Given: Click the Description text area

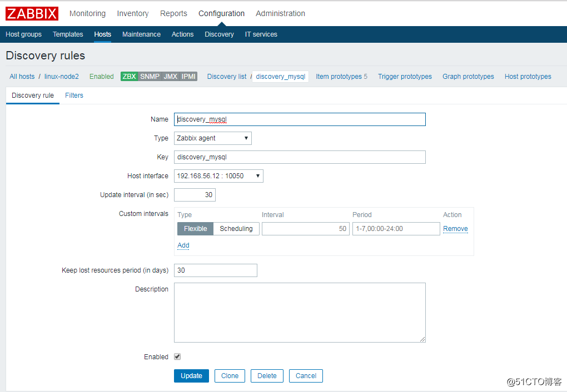Looking at the screenshot, I should click(300, 313).
